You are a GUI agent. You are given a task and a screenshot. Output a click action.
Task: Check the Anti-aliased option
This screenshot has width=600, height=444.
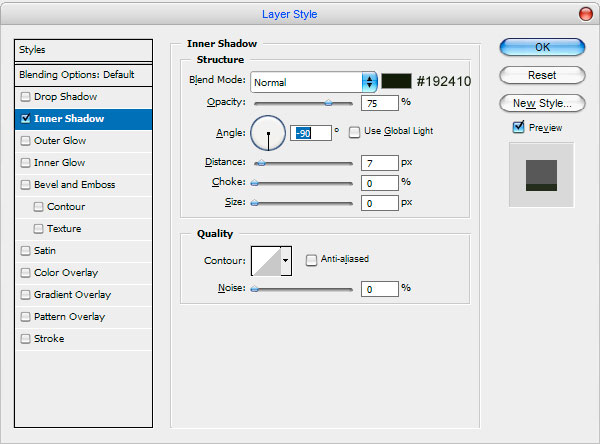(311, 260)
